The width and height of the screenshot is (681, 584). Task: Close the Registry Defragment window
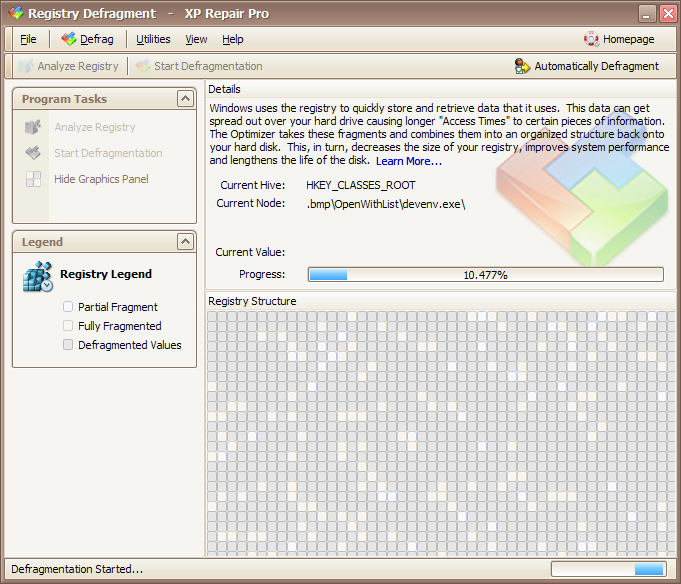[668, 13]
